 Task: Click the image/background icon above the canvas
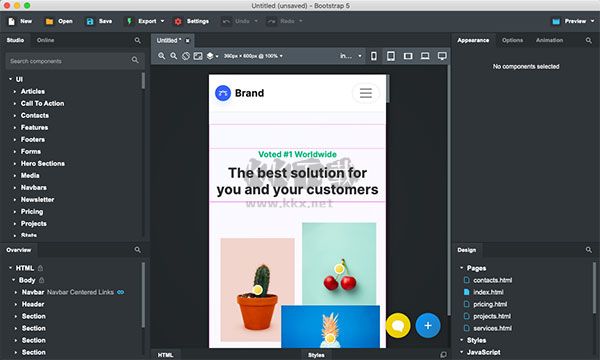coord(198,56)
